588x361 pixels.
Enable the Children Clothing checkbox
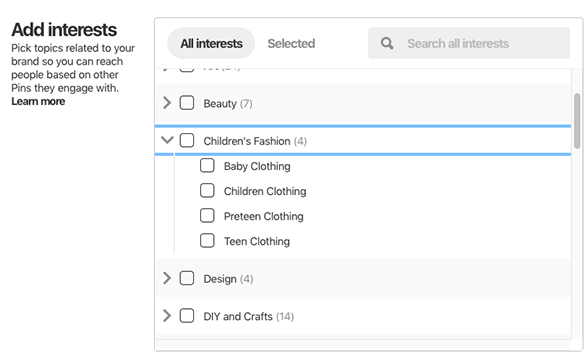click(x=207, y=190)
